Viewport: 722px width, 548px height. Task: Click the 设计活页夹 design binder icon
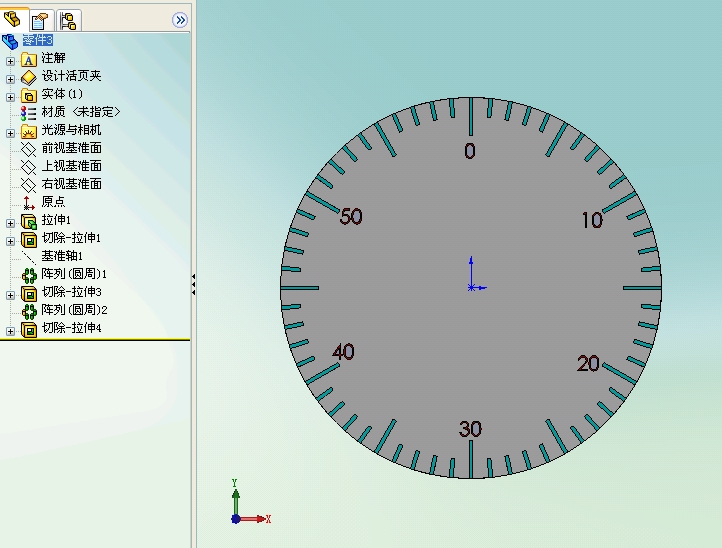click(x=29, y=78)
